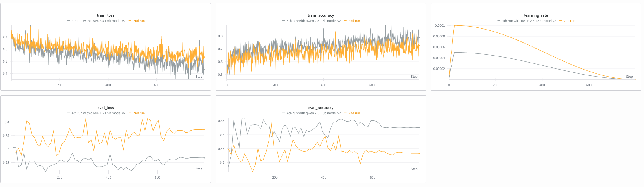Click "2nd run" legend in eval_accuracy chart
This screenshot has width=644, height=187.
[354, 113]
